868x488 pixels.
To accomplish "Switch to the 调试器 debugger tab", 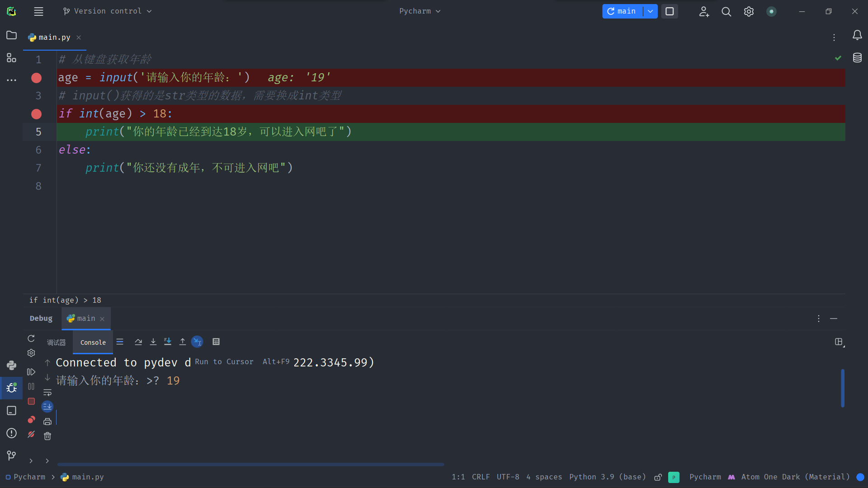I will click(57, 343).
